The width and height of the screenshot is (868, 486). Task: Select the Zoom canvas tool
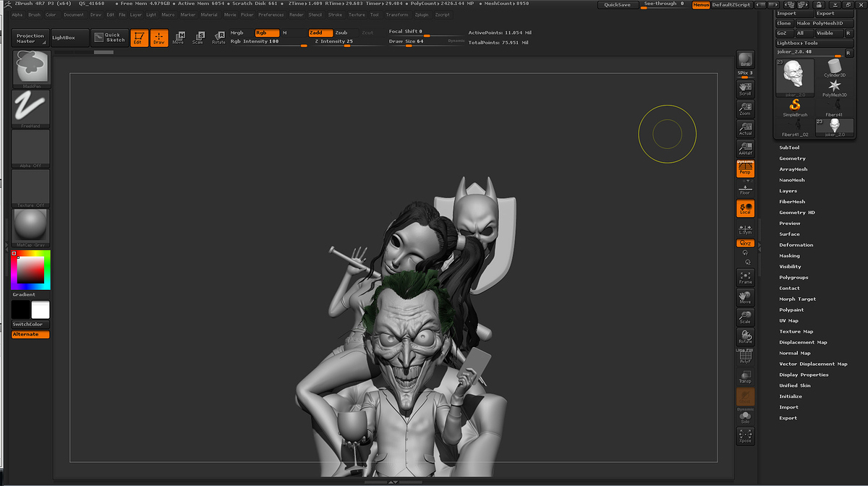coord(745,109)
